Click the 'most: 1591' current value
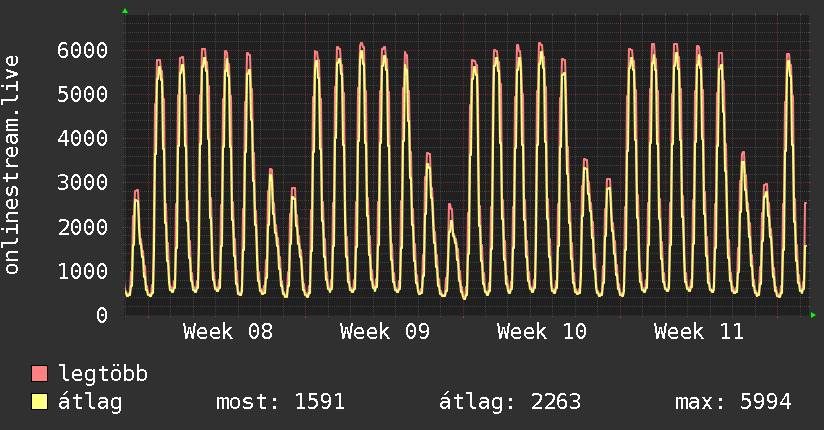Viewport: 824px width, 430px height. (281, 403)
